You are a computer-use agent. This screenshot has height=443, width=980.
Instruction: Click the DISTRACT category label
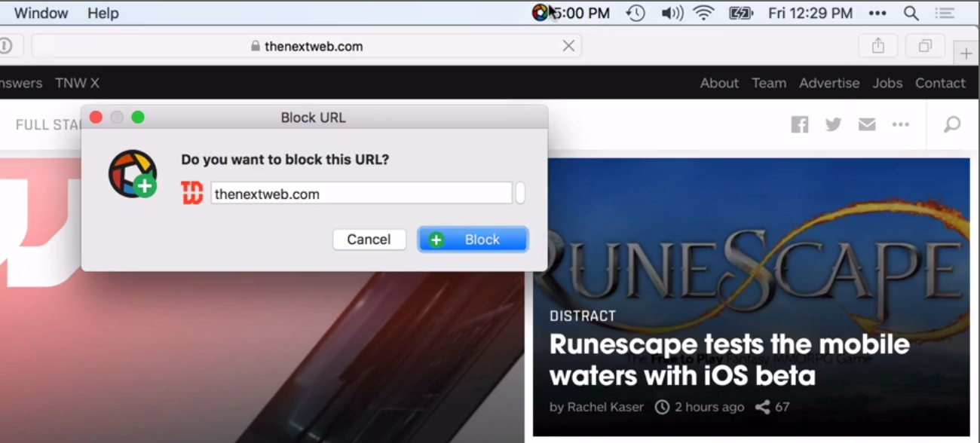[583, 316]
